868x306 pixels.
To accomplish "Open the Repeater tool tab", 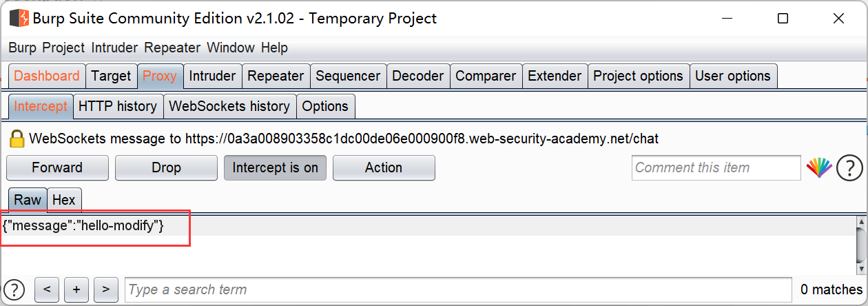I will pyautogui.click(x=275, y=76).
